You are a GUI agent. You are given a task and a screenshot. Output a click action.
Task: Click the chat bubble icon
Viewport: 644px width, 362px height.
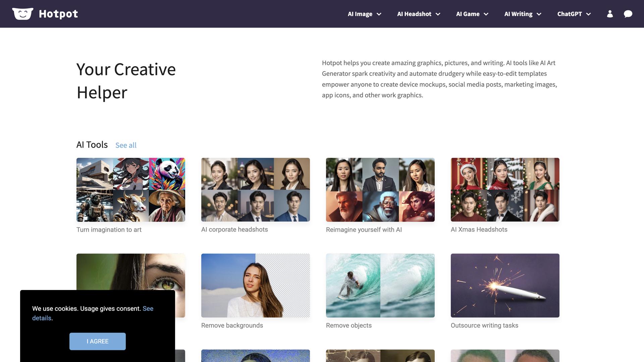click(628, 14)
